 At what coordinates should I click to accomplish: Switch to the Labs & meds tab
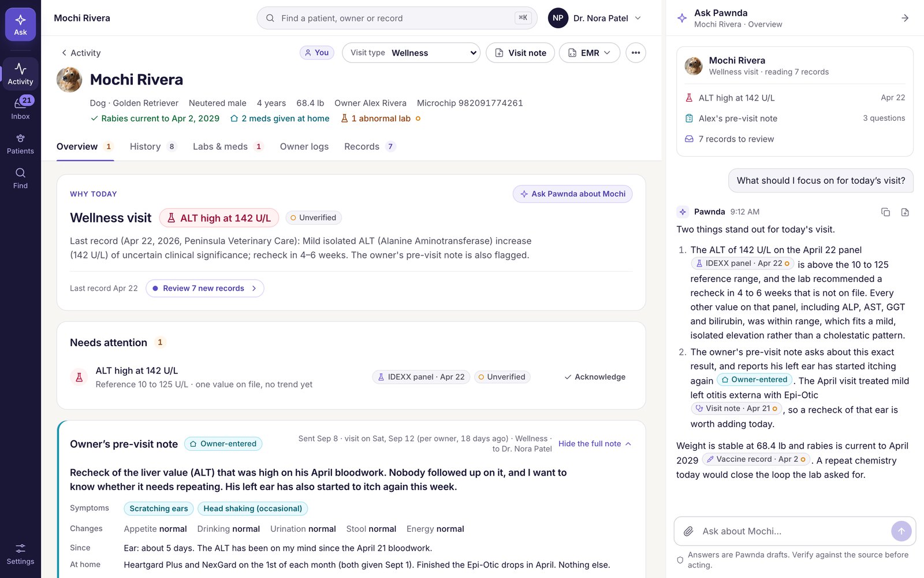coord(228,147)
